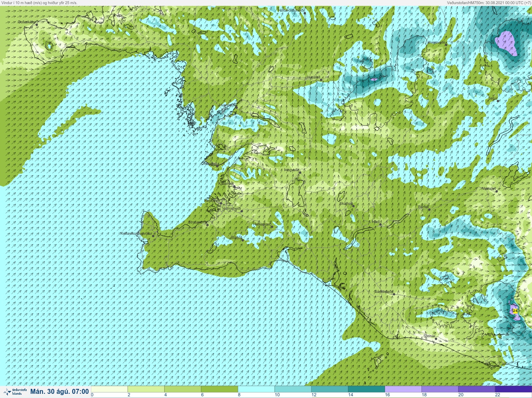
Task: Select the 20–22 m/s legend color
Action: click(x=476, y=389)
